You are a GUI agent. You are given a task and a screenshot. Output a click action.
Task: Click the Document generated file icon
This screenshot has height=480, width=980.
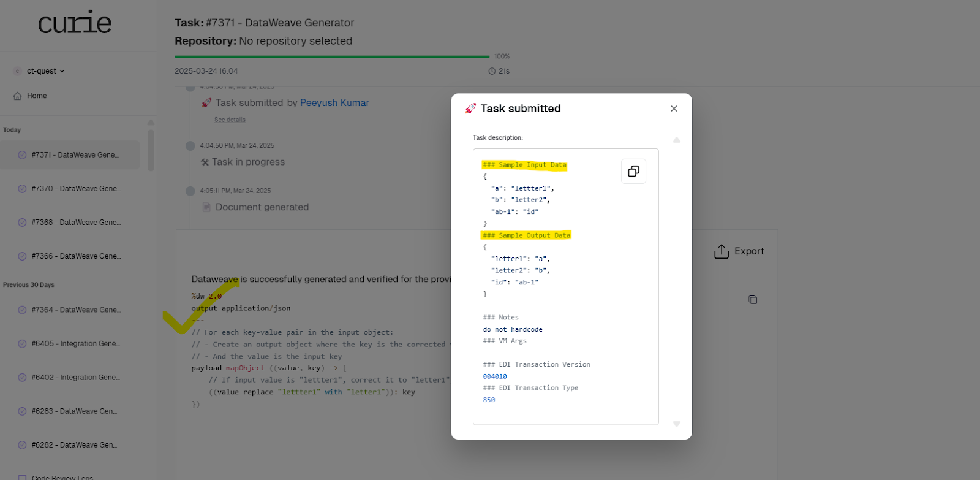coord(206,207)
